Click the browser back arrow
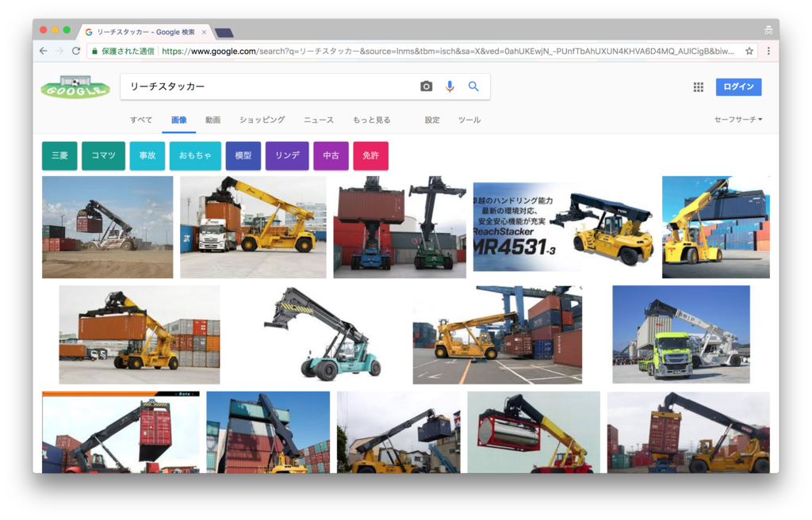 click(x=44, y=51)
